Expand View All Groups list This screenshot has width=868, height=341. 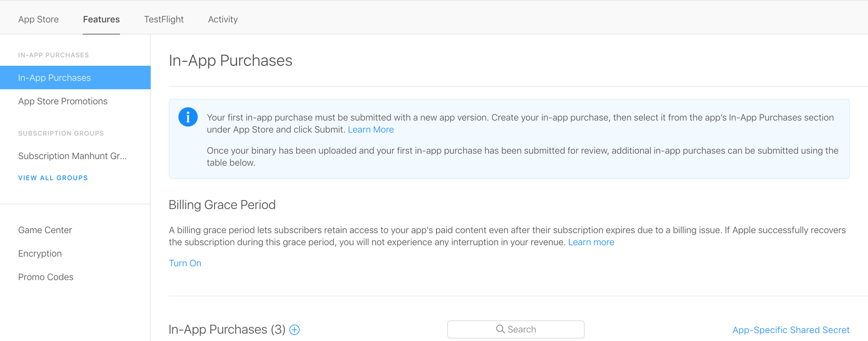[x=53, y=178]
